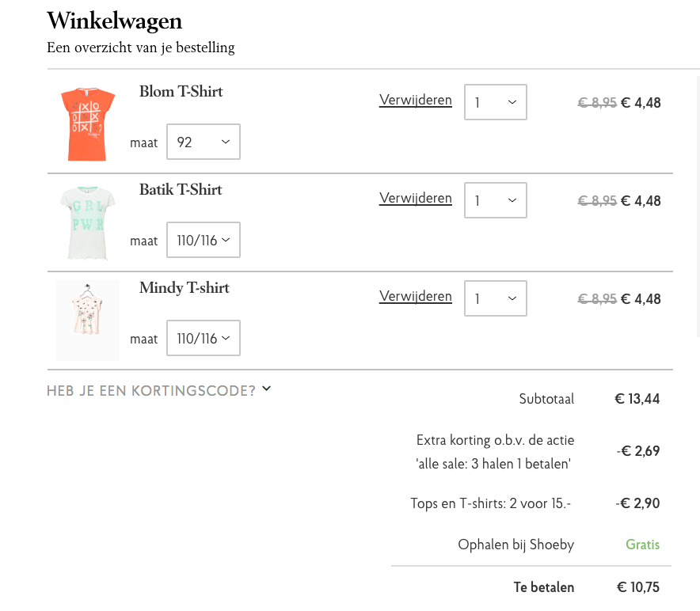Click the chevron next to kortingscode text
The height and width of the screenshot is (611, 700).
coord(267,389)
